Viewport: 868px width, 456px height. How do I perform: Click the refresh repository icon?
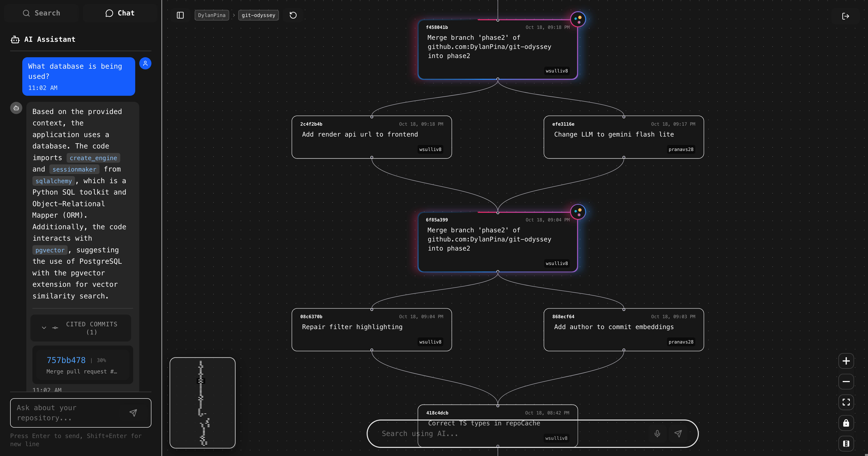point(293,15)
